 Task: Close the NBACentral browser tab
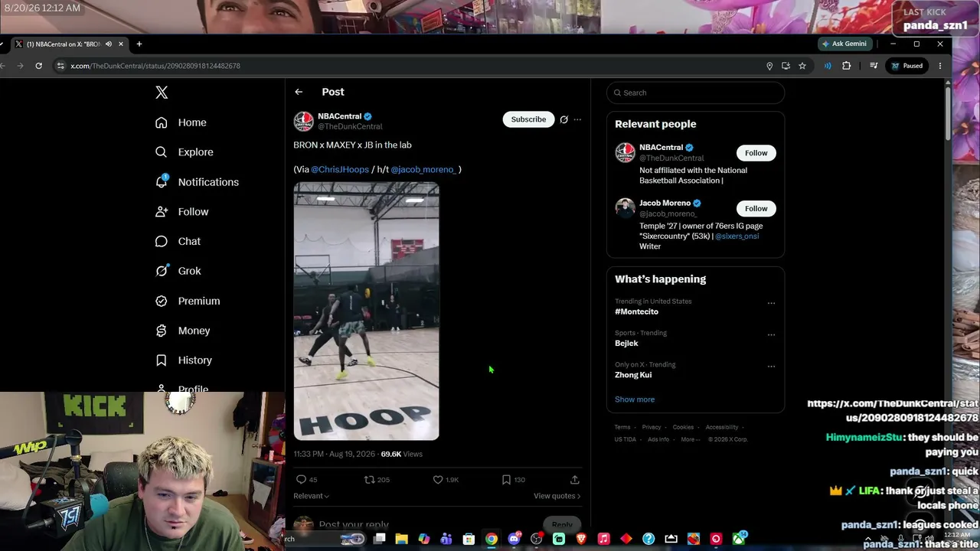coord(120,44)
